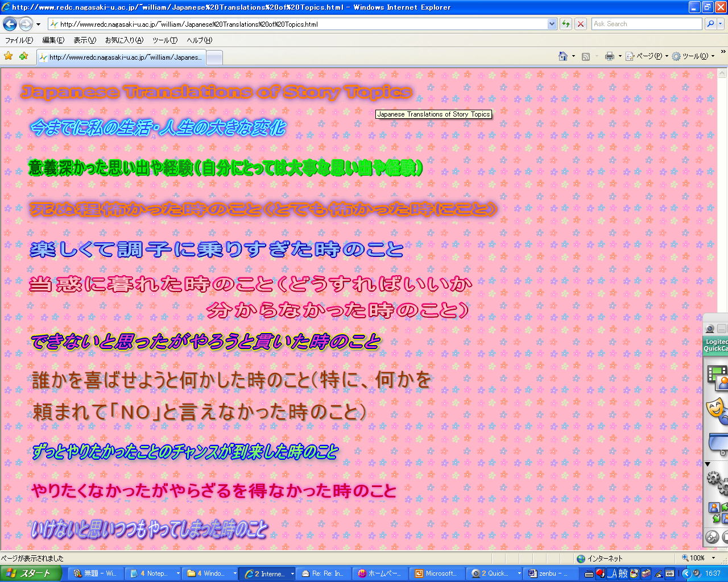Click the Home icon in command bar

point(563,56)
